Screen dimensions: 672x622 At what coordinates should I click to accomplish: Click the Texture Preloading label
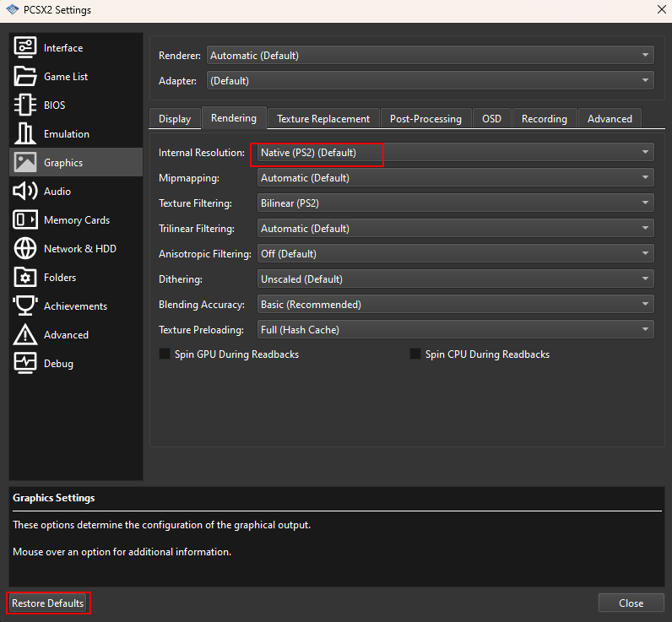pos(201,330)
